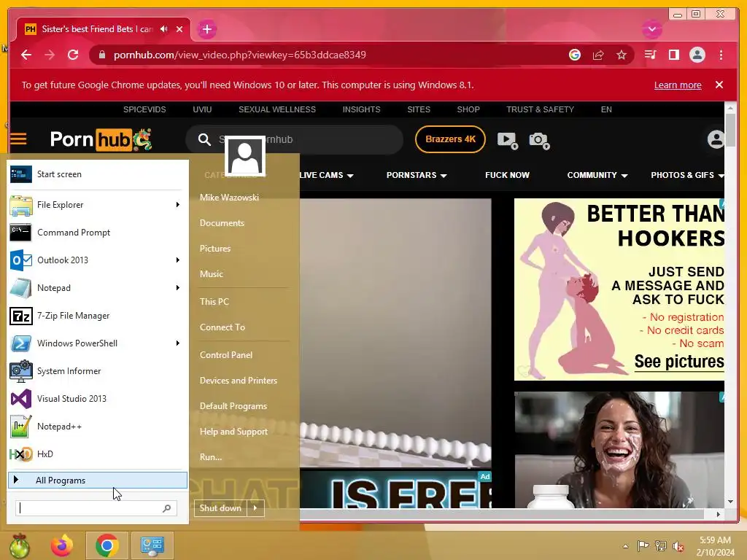Launch System Informer
This screenshot has height=560, width=747.
click(x=98, y=371)
